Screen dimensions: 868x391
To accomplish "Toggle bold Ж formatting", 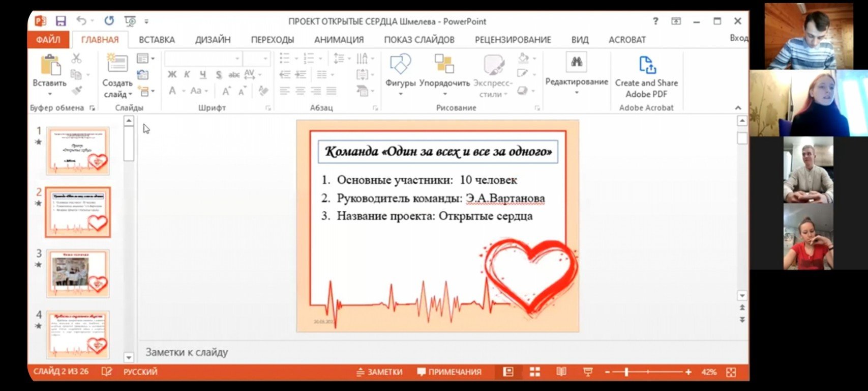I will [172, 75].
